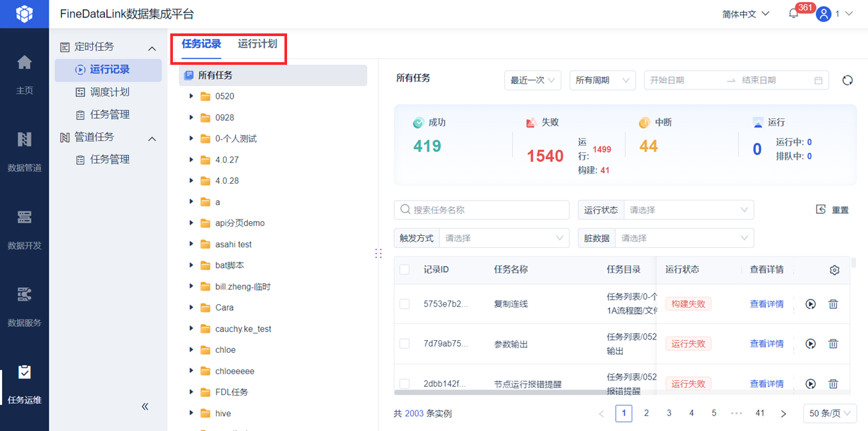Tick the select-all header checkbox
The image size is (868, 431).
click(x=405, y=270)
